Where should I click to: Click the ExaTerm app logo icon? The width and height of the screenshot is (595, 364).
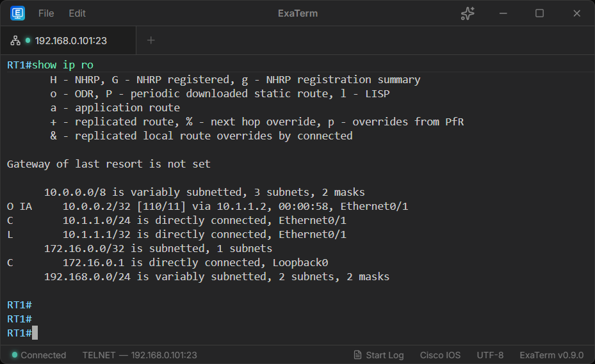[17, 13]
